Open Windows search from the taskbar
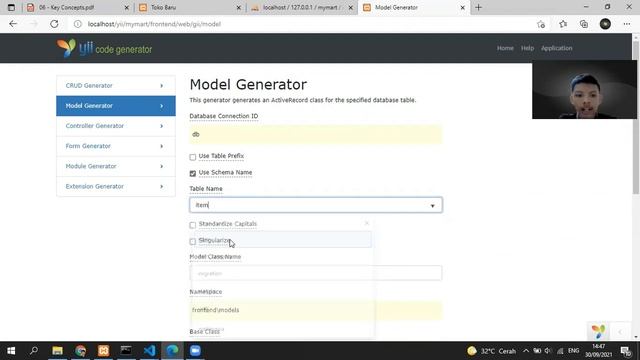Screen dimensions: 640x360 34,351
